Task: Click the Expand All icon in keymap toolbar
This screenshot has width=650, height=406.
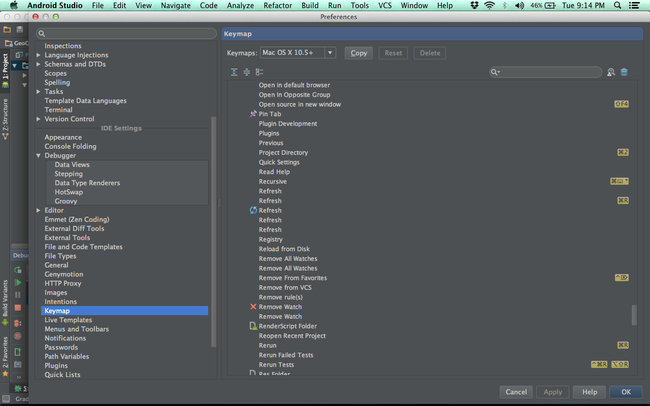Action: click(x=234, y=72)
